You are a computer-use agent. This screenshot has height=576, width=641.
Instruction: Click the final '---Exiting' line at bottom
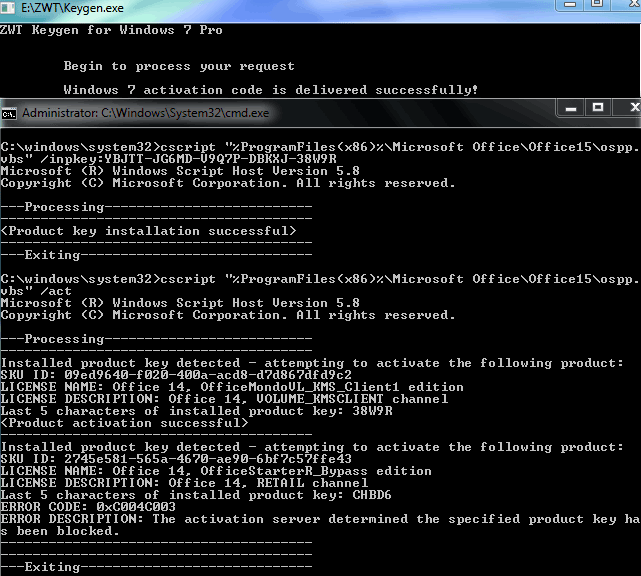(156, 567)
